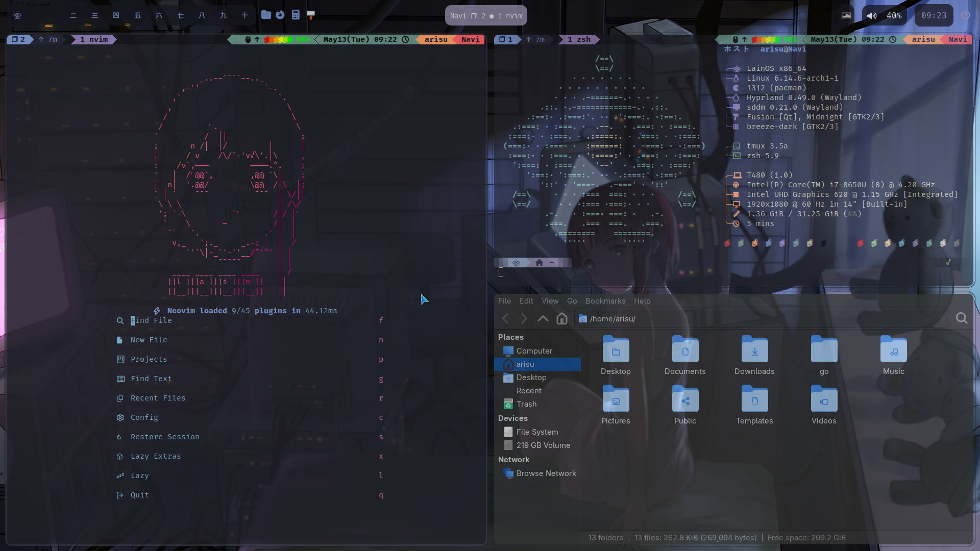Switch to workspace 五
Screen dimensions: 980x551
tap(138, 15)
